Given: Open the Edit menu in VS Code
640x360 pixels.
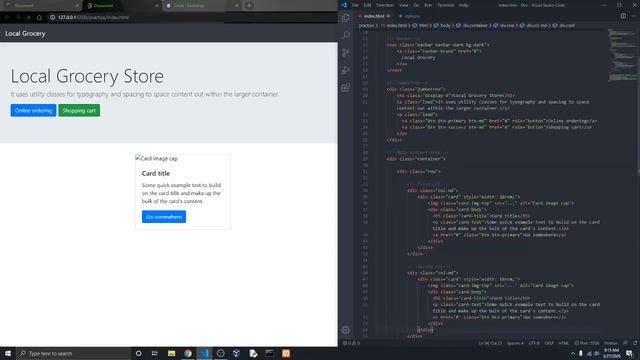Looking at the screenshot, I should [367, 5].
